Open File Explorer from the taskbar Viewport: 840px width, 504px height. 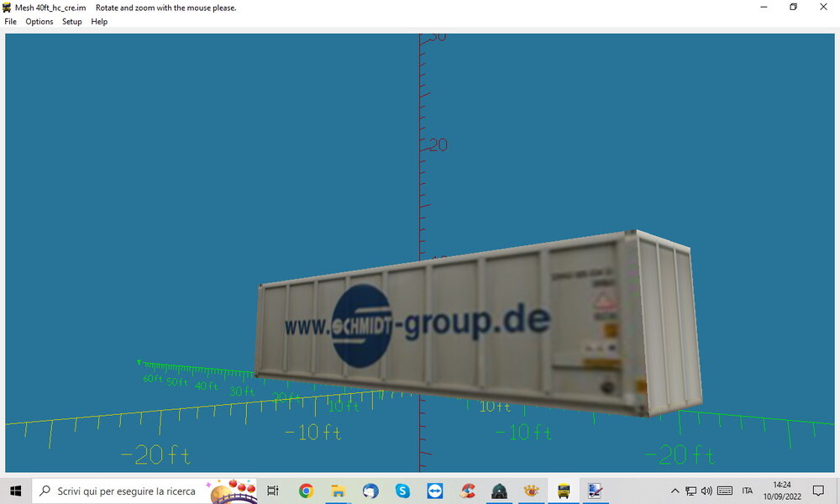(338, 491)
